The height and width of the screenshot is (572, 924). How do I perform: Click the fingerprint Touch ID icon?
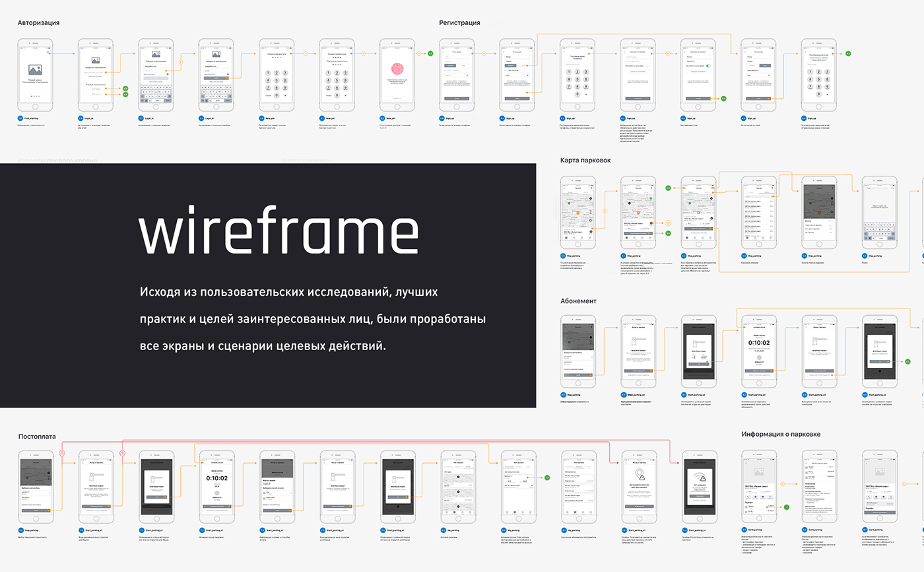pyautogui.click(x=397, y=69)
